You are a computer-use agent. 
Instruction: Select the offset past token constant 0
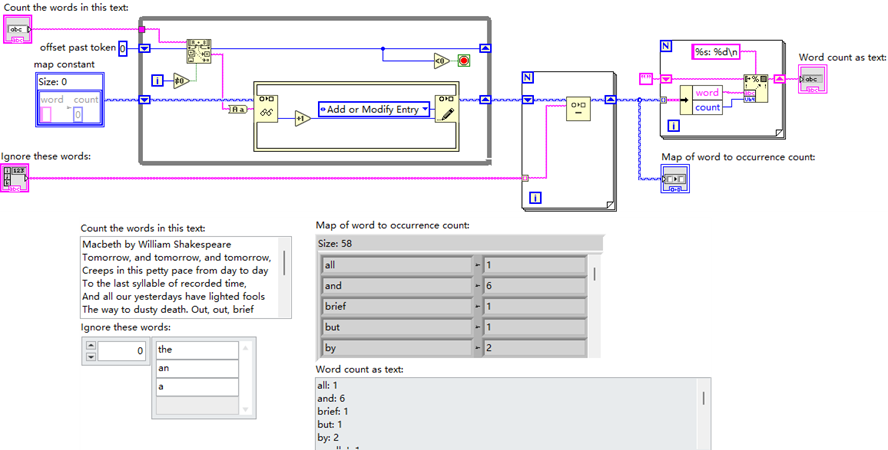[123, 48]
